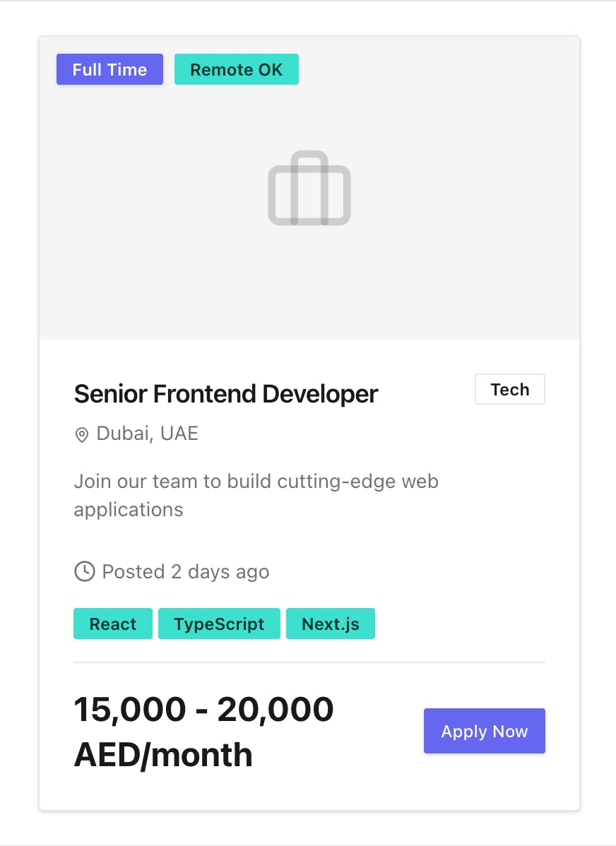Click the job description paragraph
This screenshot has width=616, height=846.
[256, 482]
